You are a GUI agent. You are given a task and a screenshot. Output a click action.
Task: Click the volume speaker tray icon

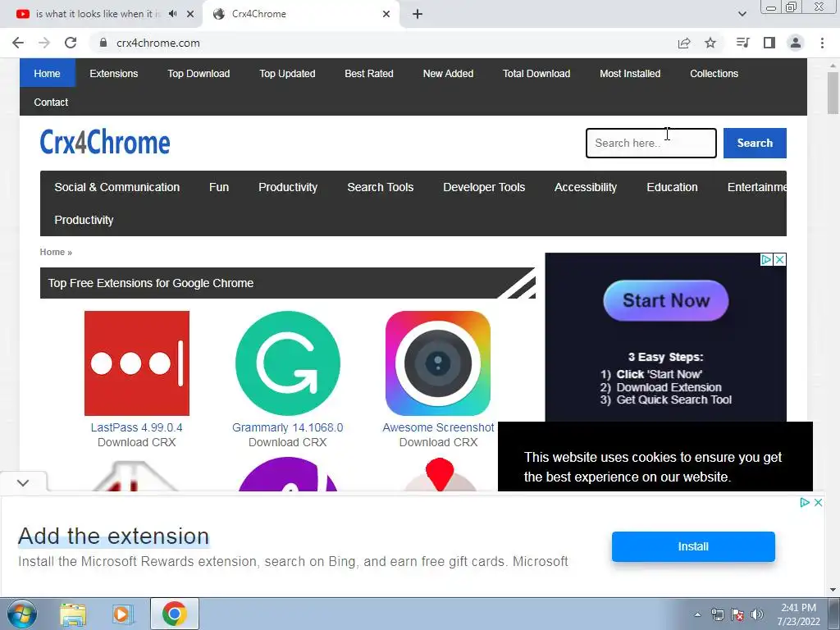click(757, 614)
